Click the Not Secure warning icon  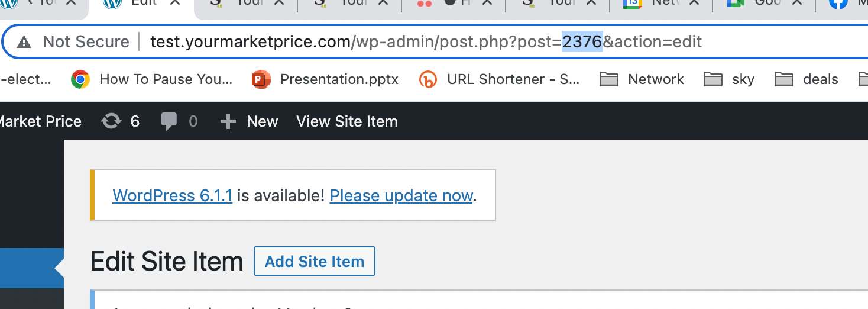[x=24, y=42]
